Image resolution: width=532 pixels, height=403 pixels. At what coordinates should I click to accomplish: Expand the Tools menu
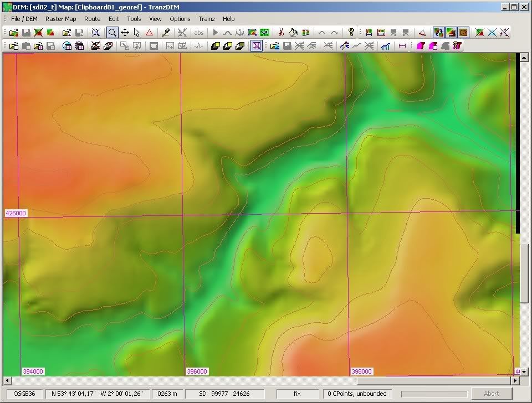(x=134, y=19)
